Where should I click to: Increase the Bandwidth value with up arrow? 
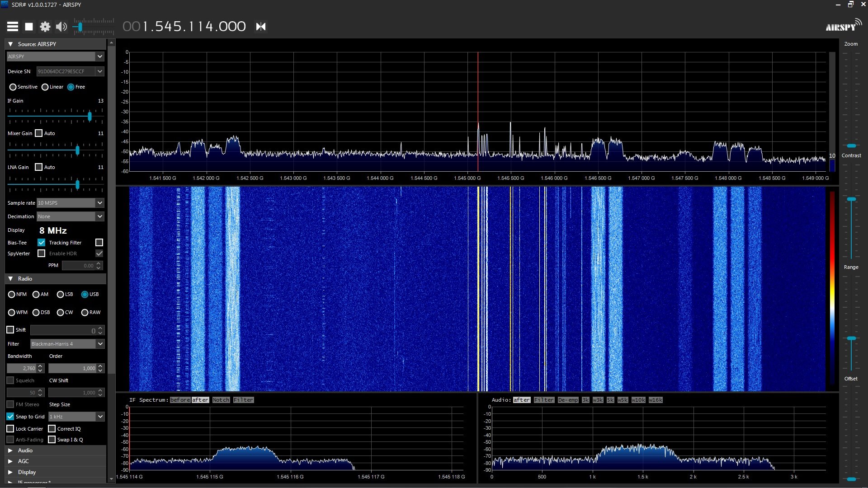40,366
